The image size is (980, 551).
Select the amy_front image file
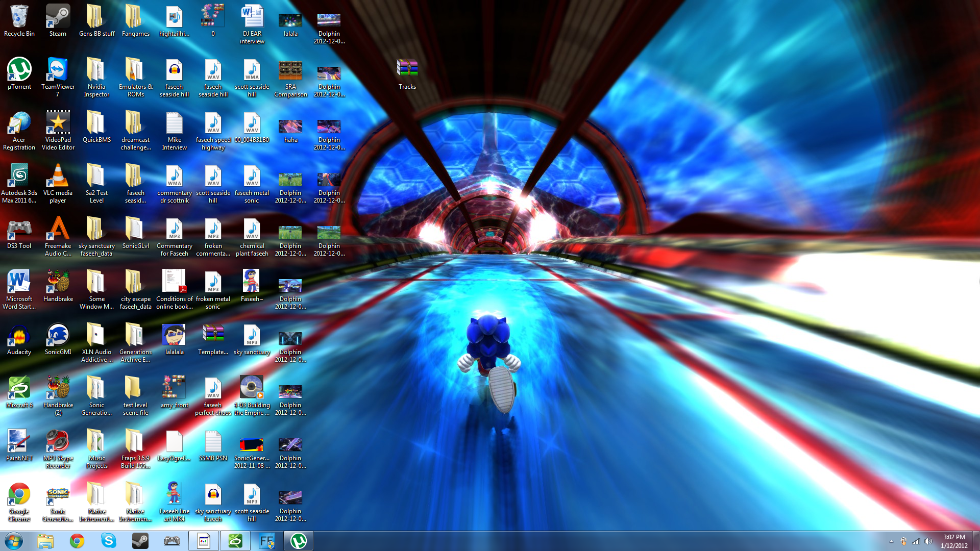175,392
